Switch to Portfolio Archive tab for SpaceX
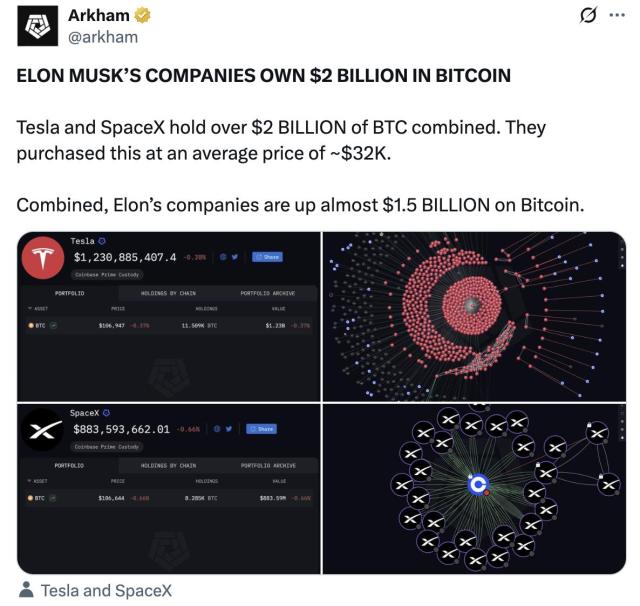 [268, 465]
